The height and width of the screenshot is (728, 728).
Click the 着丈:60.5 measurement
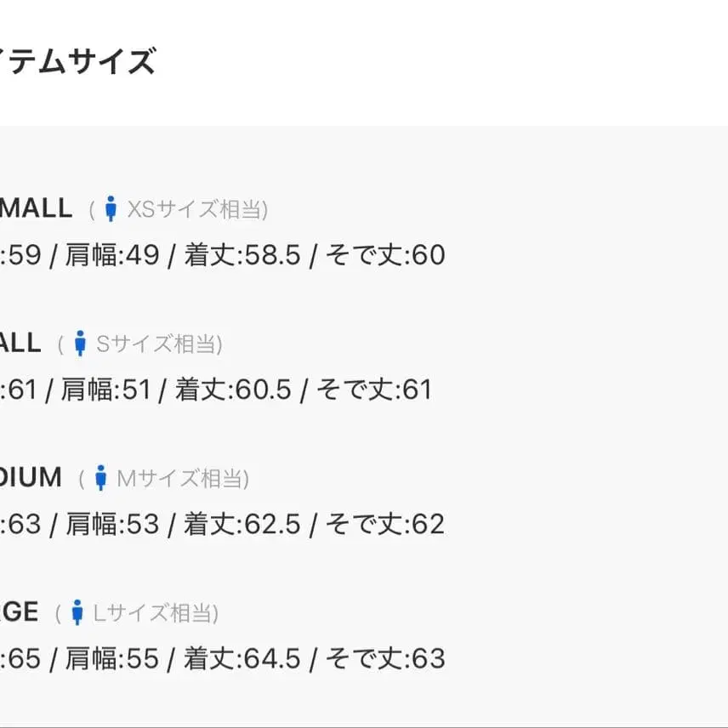coord(233,390)
